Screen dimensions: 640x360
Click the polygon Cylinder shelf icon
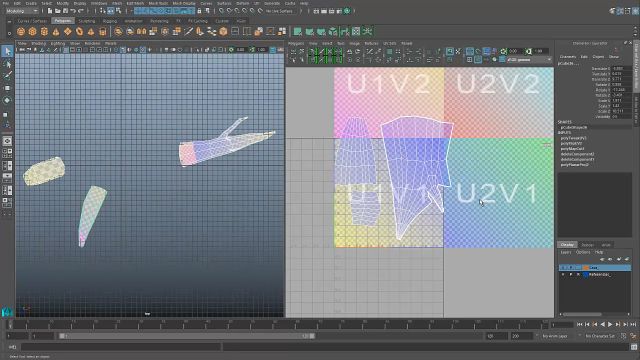(44, 31)
